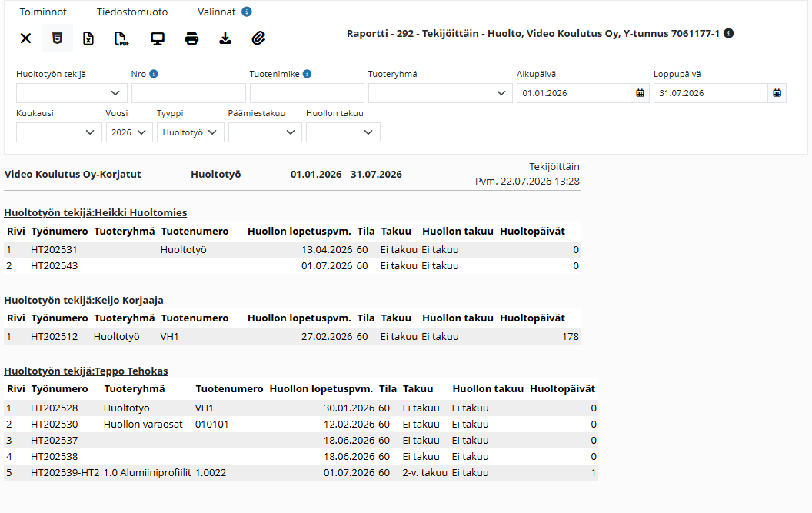Focus the Tuotenimike input field

point(307,93)
